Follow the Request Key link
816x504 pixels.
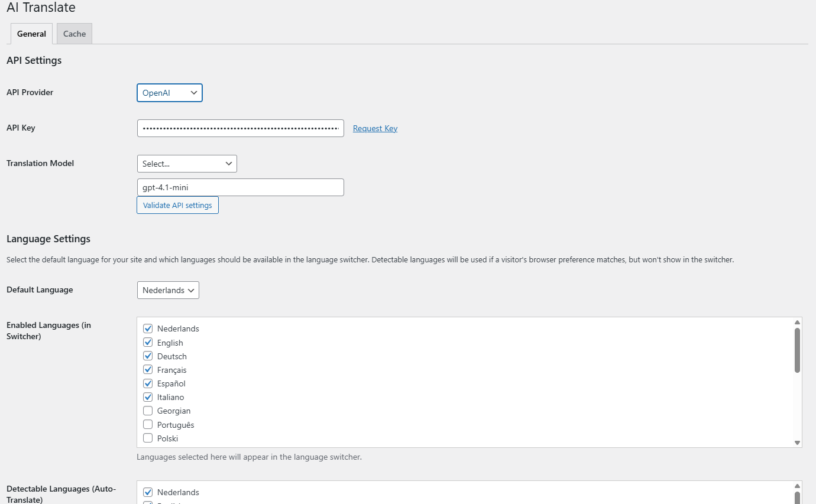pos(375,128)
